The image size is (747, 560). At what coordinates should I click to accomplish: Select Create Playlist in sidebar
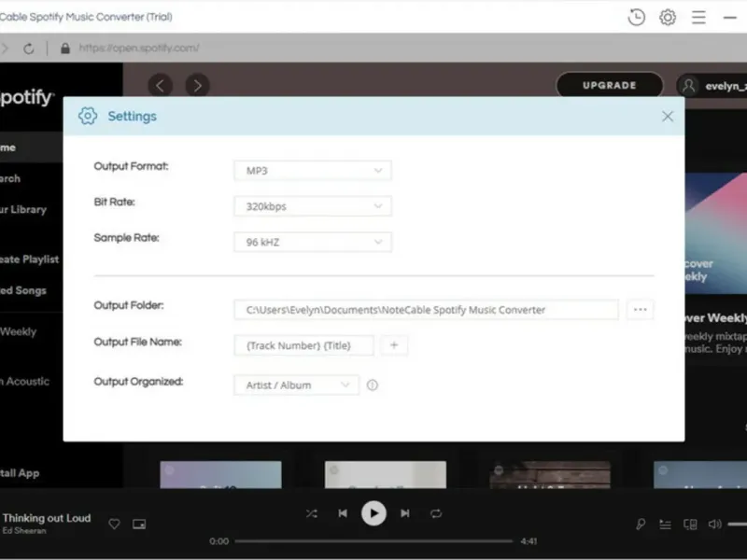30,259
